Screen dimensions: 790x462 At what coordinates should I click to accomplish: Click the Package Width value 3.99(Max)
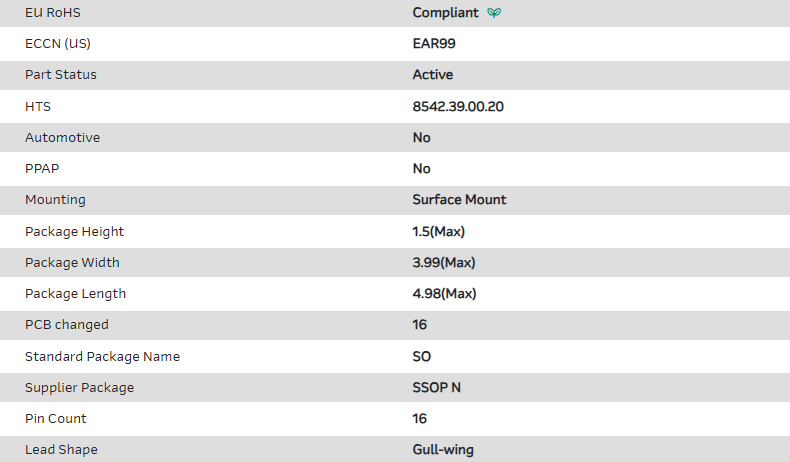(443, 262)
